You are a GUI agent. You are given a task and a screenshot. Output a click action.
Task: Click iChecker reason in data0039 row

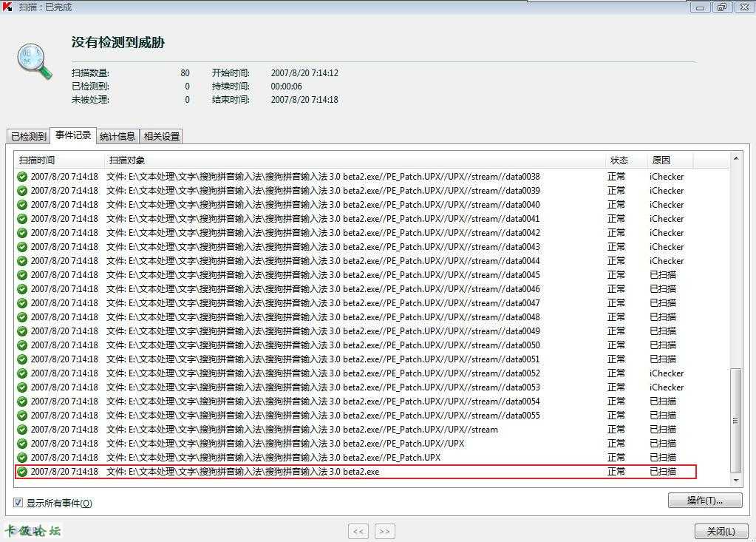(667, 191)
